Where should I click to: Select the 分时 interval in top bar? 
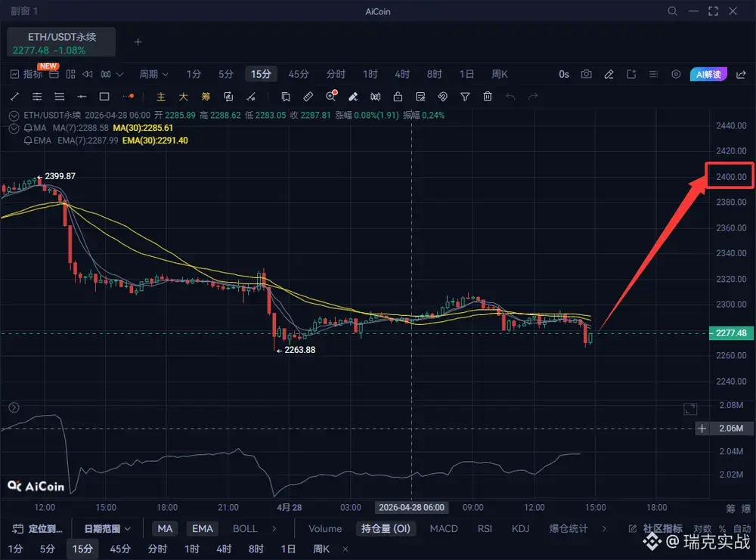pyautogui.click(x=336, y=74)
